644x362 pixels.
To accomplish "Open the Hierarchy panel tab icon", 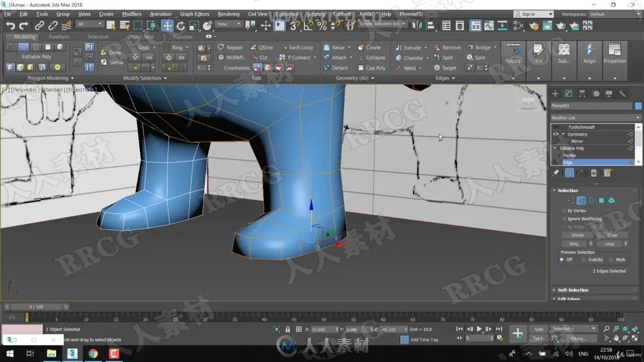I will 582,94.
